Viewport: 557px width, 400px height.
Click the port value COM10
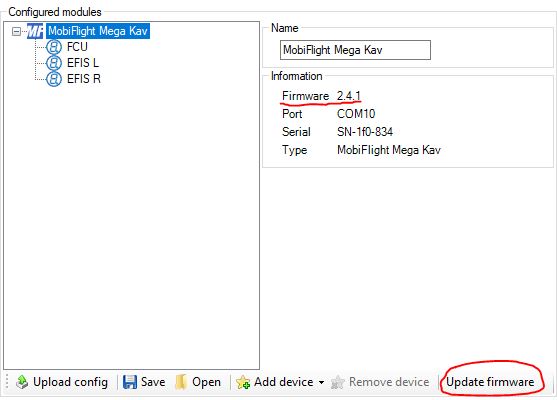pyautogui.click(x=356, y=114)
